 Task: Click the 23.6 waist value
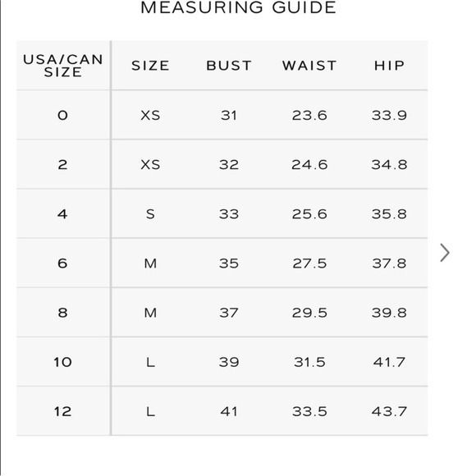pos(309,116)
